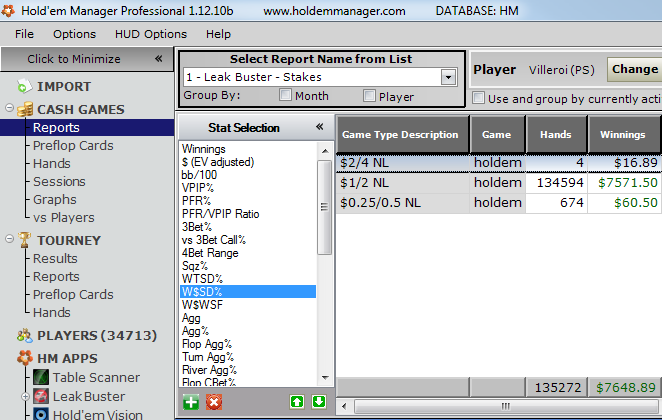Open Preflop Cards under Tourney

73,294
